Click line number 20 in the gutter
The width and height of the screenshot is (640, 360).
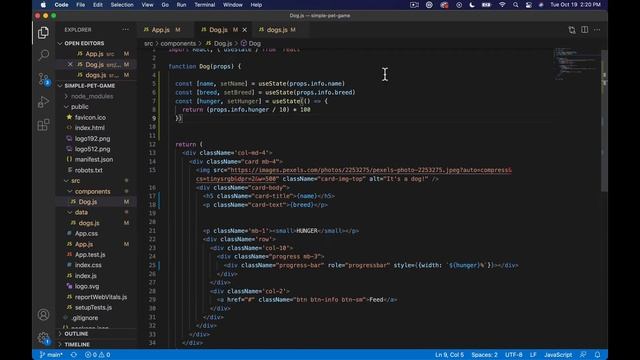pyautogui.click(x=152, y=222)
